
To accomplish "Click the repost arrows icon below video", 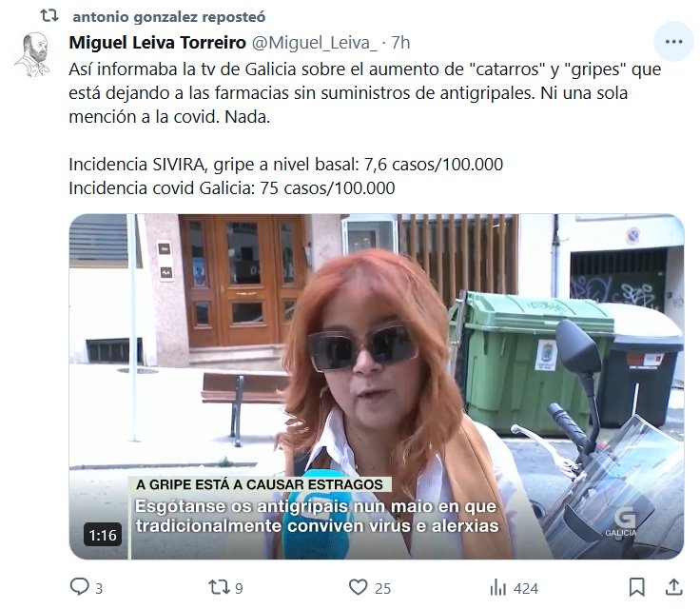I will tap(219, 587).
